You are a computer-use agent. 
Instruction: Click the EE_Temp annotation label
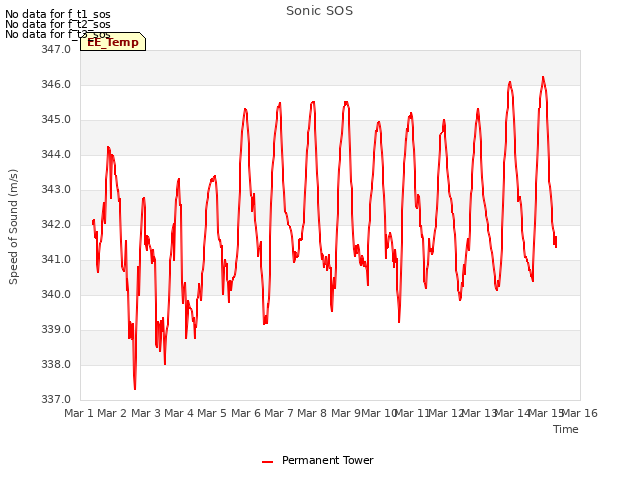113,42
